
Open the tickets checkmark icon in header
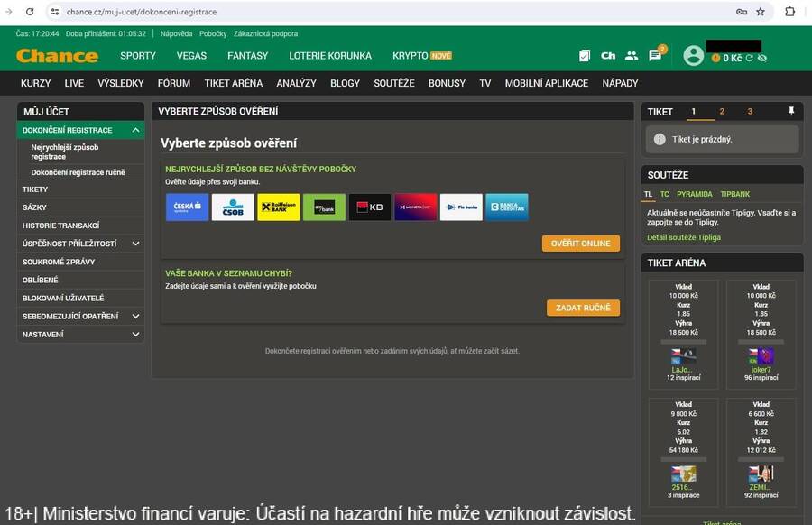point(584,55)
